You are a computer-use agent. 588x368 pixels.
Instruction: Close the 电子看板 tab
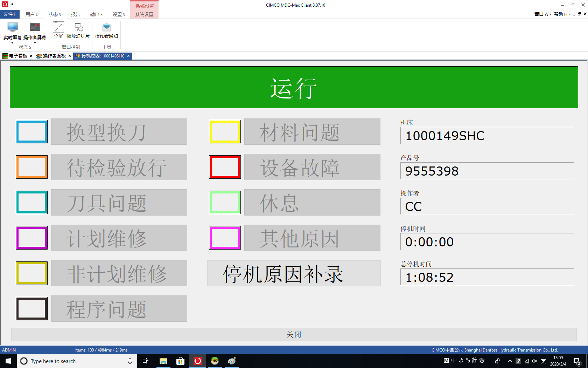[31, 56]
